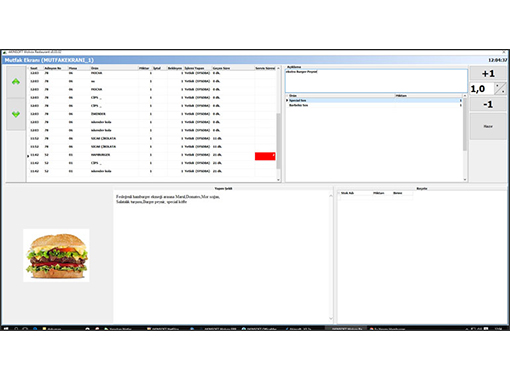Screen dimensions: 510x380
Task: Click the green up arrow button
Action: 16,82
